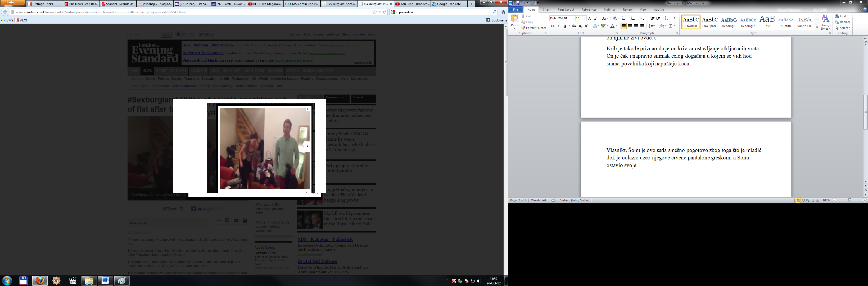This screenshot has width=868, height=286.
Task: Sort paragraphs with the A-Z sort icon
Action: pyautogui.click(x=666, y=19)
